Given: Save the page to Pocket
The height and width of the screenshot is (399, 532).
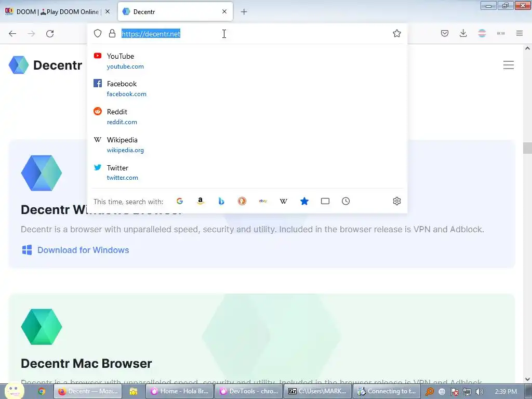Looking at the screenshot, I should point(445,33).
